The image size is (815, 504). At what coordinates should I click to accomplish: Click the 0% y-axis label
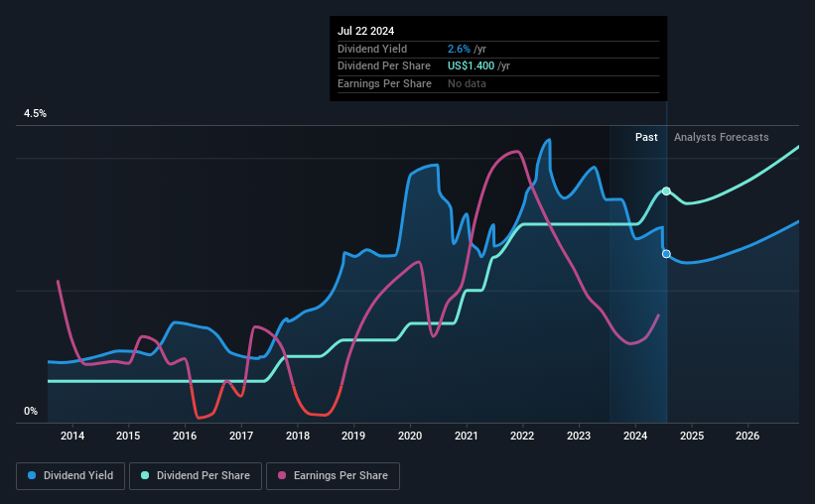click(x=31, y=412)
